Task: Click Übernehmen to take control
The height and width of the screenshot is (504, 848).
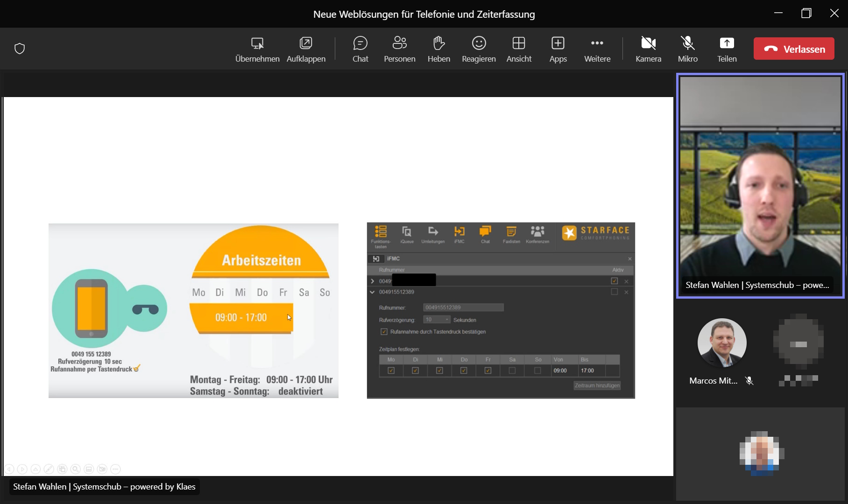Action: coord(257,49)
